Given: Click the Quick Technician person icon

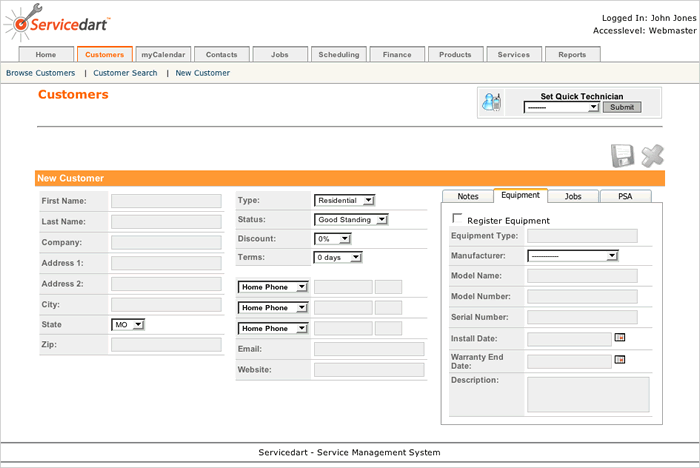Looking at the screenshot, I should tap(491, 102).
